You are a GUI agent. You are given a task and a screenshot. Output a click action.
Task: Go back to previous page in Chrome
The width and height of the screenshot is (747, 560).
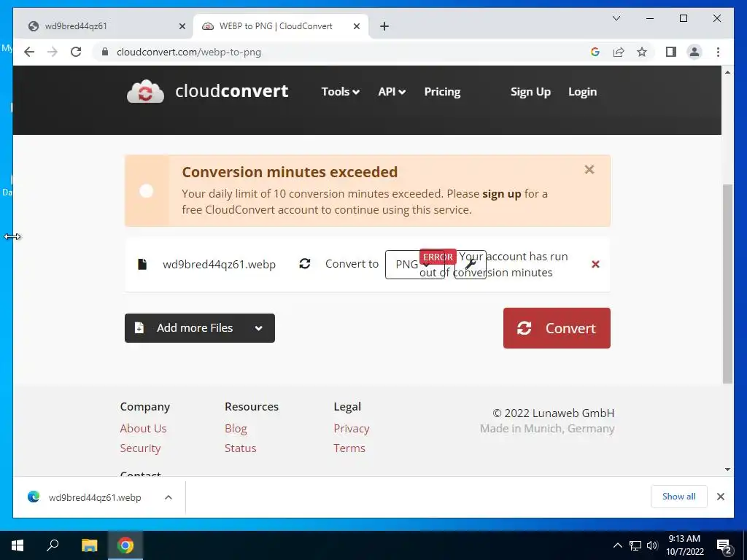click(x=29, y=52)
